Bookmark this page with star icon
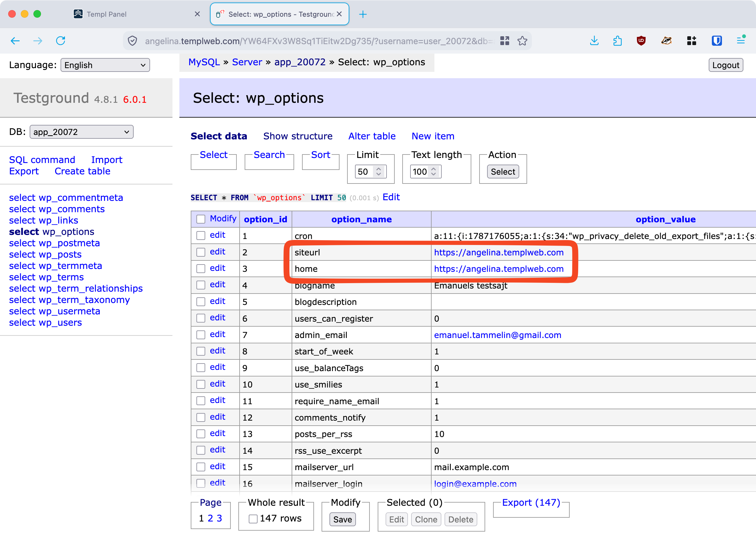This screenshot has height=536, width=756. coord(522,41)
